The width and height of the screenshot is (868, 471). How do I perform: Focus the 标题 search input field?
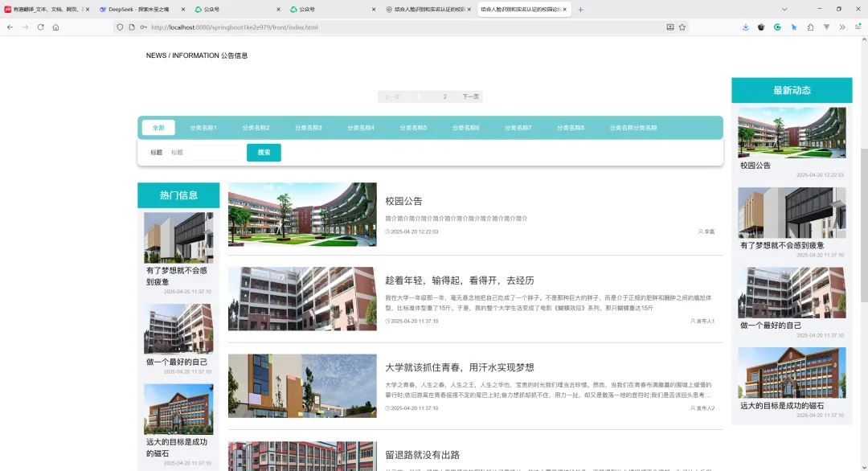pyautogui.click(x=205, y=152)
